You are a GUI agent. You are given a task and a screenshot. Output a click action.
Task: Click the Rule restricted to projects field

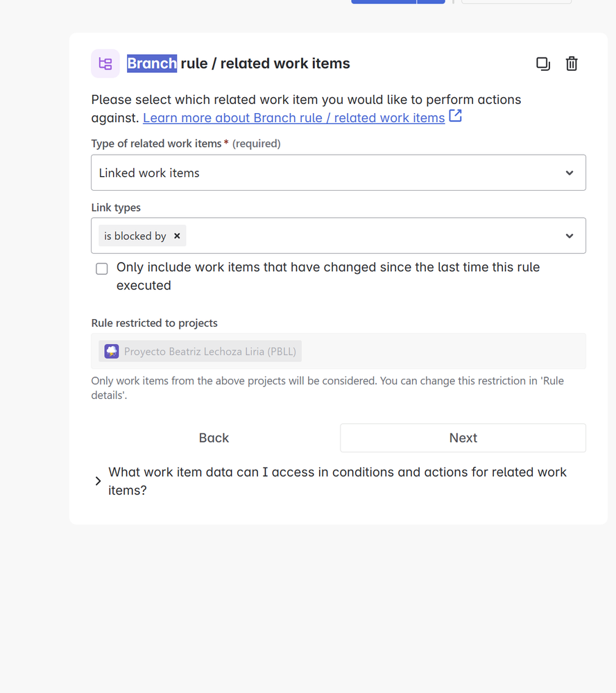pos(339,352)
